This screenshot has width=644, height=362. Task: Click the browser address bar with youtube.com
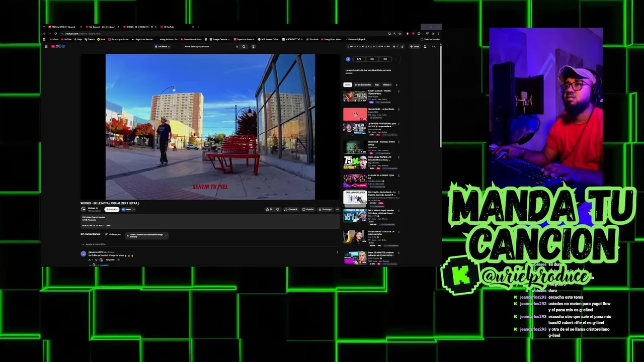(x=221, y=34)
